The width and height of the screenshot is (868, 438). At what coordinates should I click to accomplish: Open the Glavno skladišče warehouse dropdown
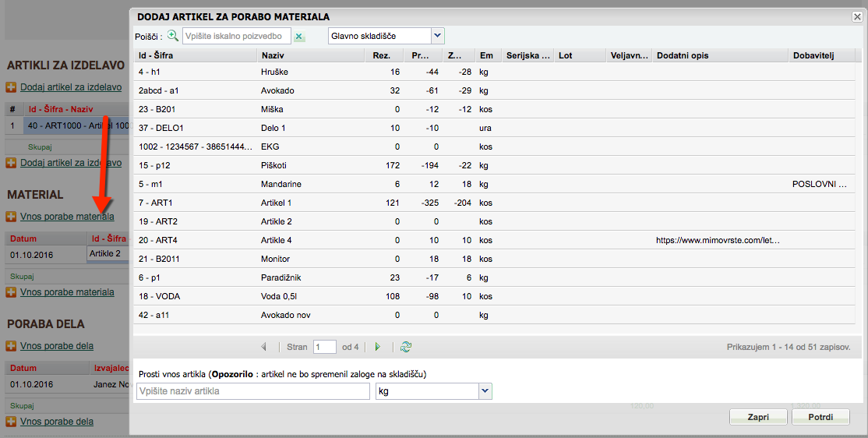click(437, 36)
